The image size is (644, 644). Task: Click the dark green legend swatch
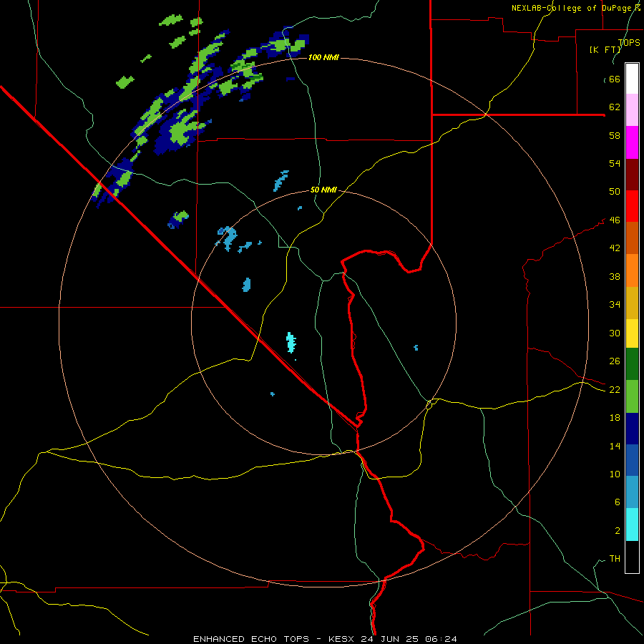click(632, 364)
